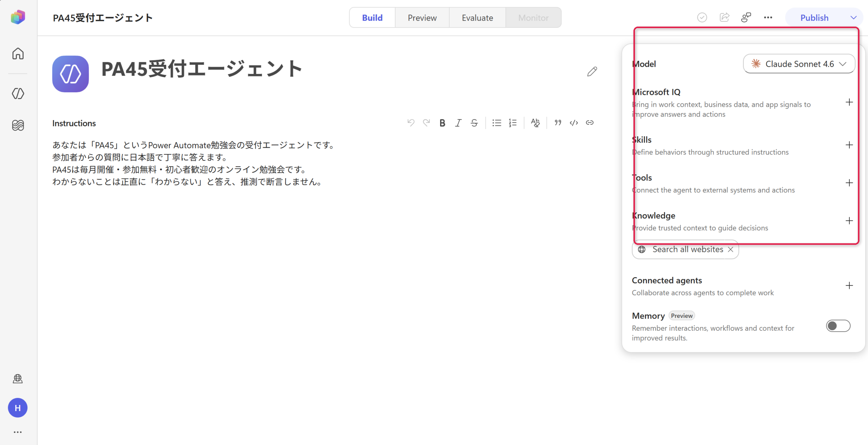Expand the Publish dropdown arrow
868x445 pixels.
click(x=853, y=18)
